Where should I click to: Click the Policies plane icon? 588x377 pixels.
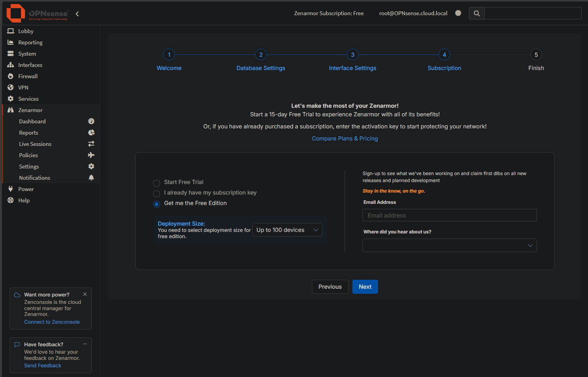pyautogui.click(x=91, y=155)
